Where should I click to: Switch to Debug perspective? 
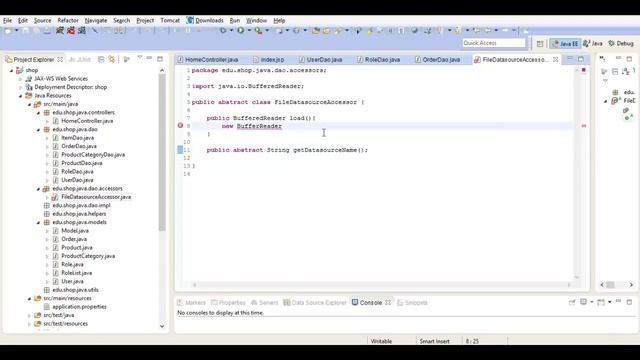coord(620,43)
